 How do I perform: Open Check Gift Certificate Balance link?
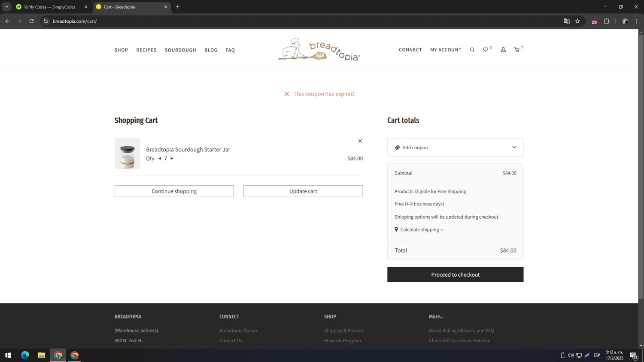(459, 341)
